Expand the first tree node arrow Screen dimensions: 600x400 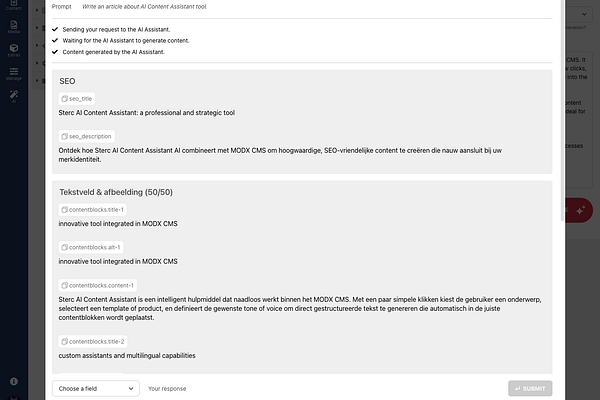click(37, 10)
